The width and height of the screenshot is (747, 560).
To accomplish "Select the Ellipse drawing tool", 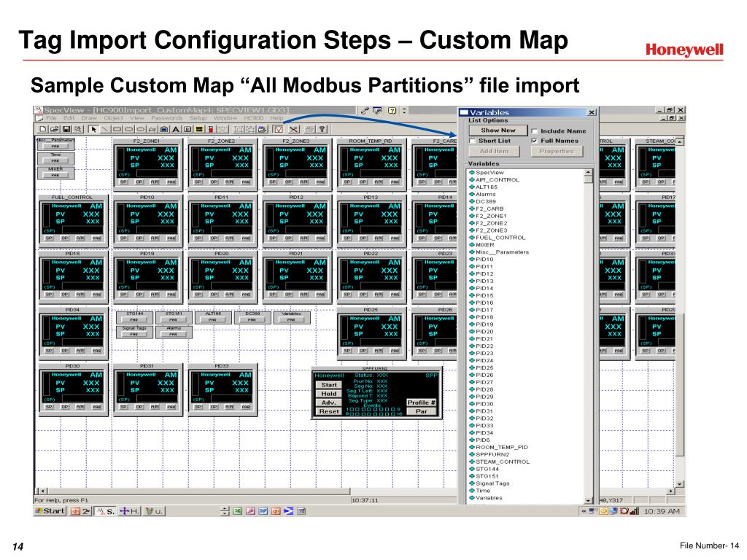I will tap(141, 129).
